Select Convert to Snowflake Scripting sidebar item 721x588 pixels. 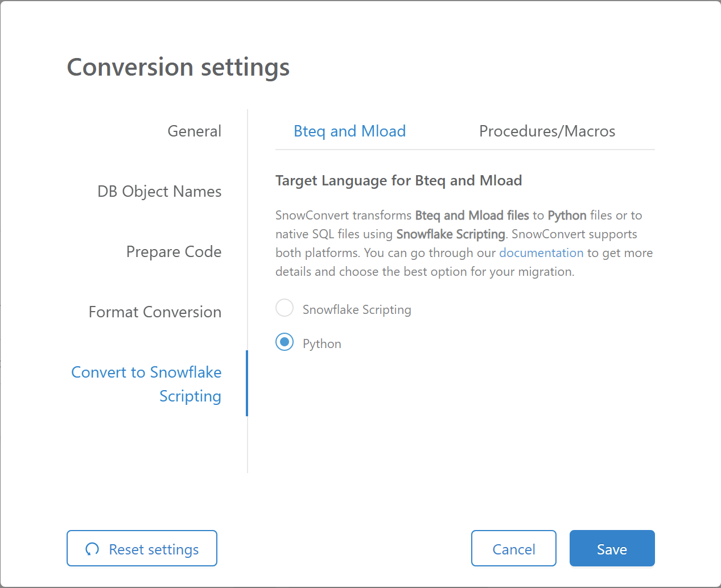point(147,384)
